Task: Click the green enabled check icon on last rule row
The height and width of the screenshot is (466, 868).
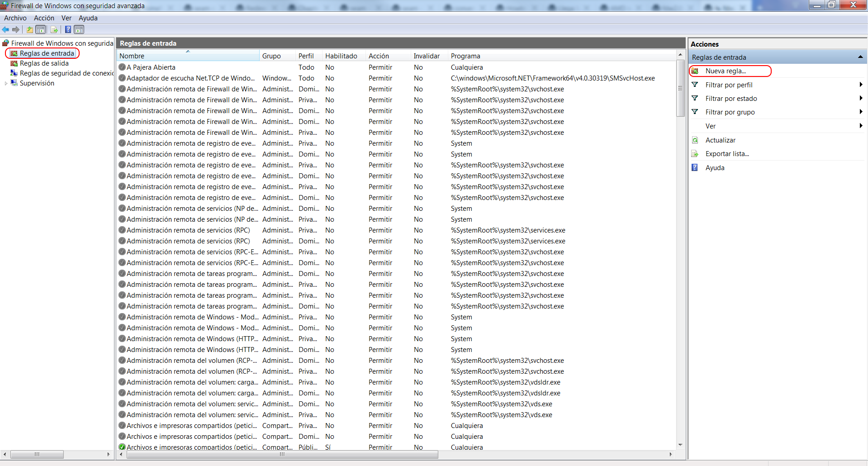Action: 122,447
